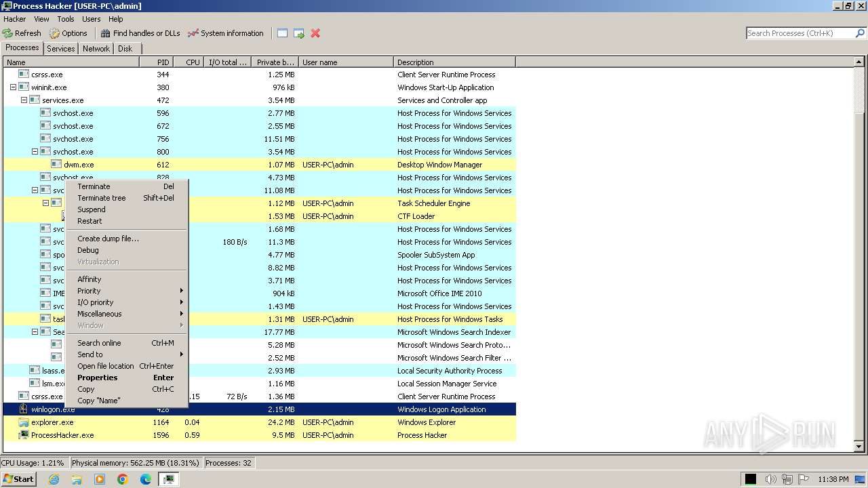The height and width of the screenshot is (488, 868).
Task: Click the Start button
Action: click(18, 479)
